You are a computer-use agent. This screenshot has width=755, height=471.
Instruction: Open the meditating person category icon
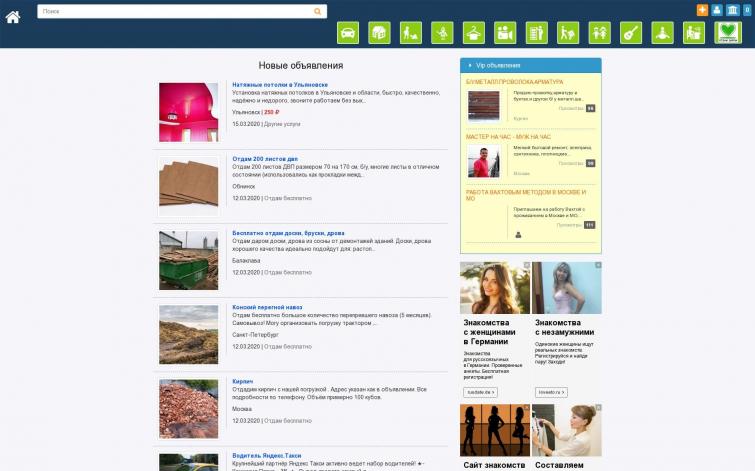663,33
